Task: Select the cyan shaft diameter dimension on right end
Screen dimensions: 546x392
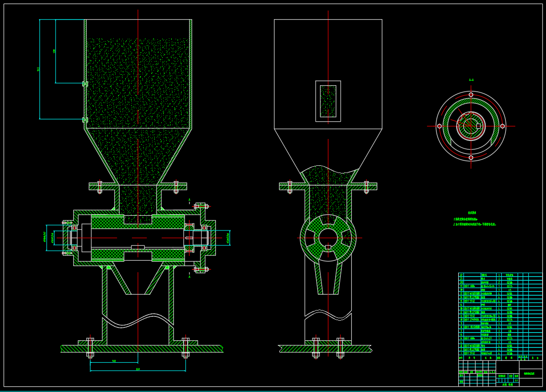Action: click(228, 237)
